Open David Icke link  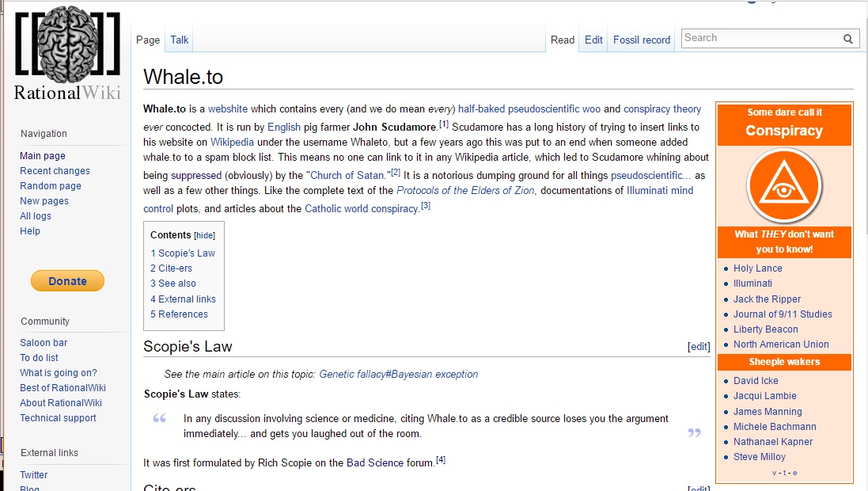[756, 381]
